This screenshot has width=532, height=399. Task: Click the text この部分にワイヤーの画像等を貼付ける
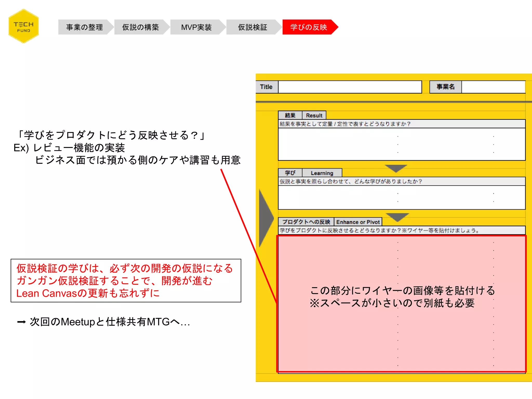(x=403, y=291)
